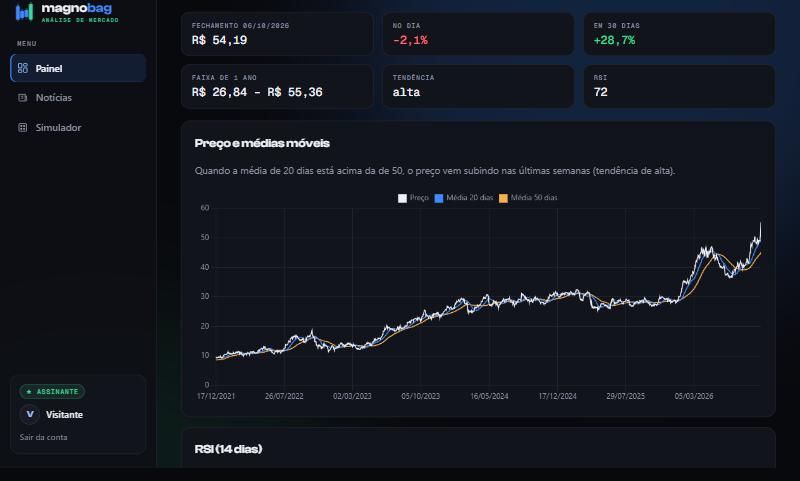The width and height of the screenshot is (800, 481).
Task: Click the Tendência alta card
Action: pos(478,86)
